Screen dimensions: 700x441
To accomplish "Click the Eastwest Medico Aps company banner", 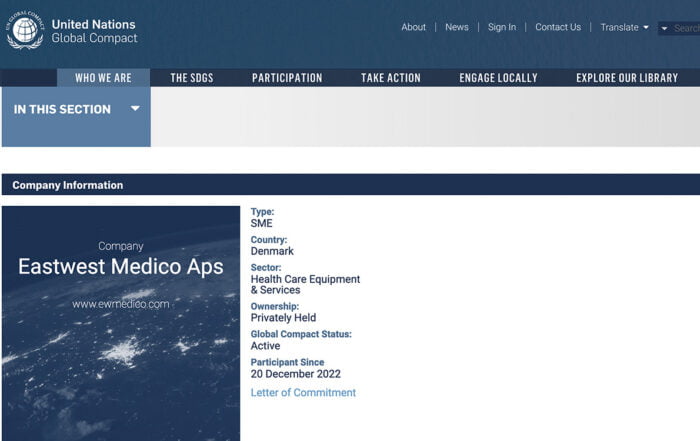I will coord(120,267).
